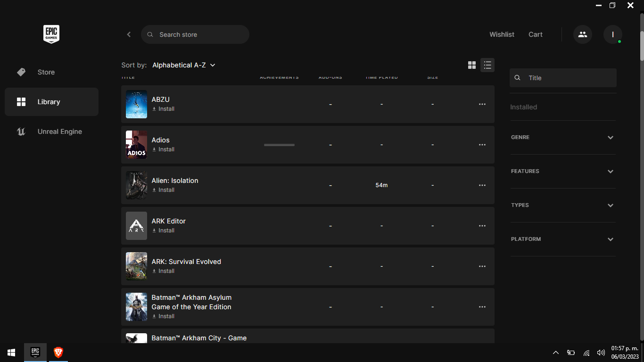This screenshot has height=362, width=644.
Task: Open the Library section
Action: pyautogui.click(x=51, y=102)
